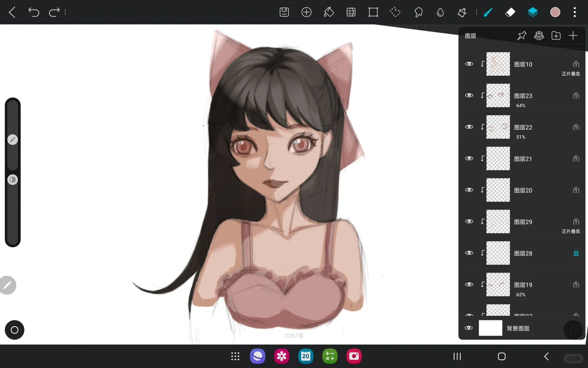Select layer name 图层21
Image resolution: width=588 pixels, height=368 pixels.
click(523, 159)
